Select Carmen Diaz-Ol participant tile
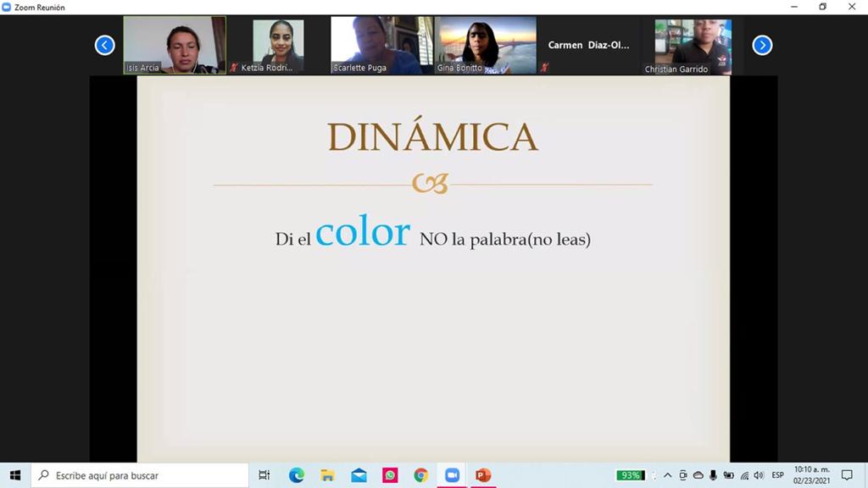Viewport: 868px width, 488px height. pyautogui.click(x=588, y=46)
